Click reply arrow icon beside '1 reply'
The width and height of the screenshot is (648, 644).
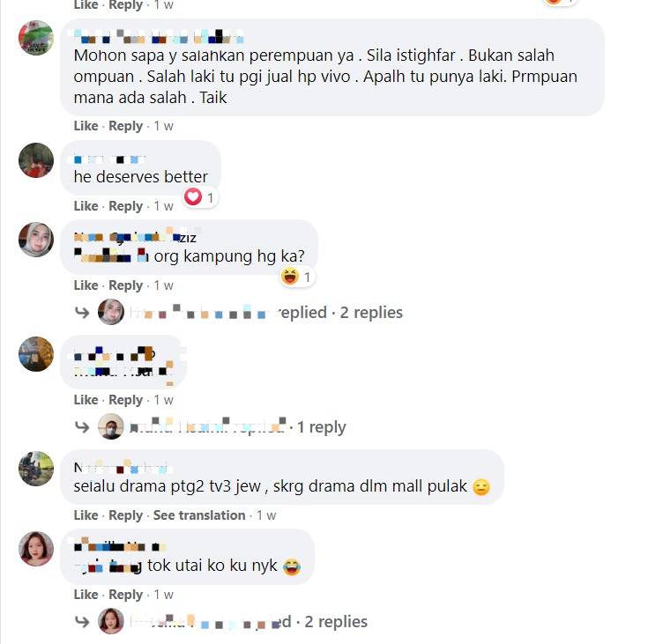[x=82, y=426]
